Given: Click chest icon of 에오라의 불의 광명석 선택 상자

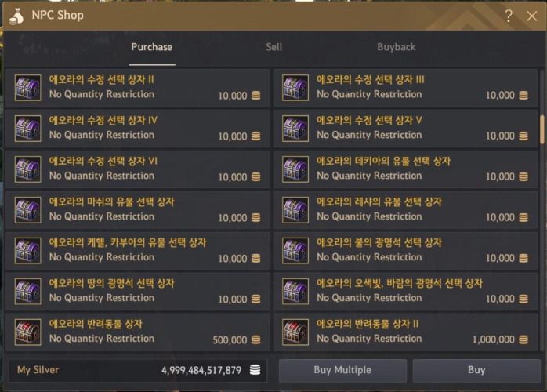Looking at the screenshot, I should coord(295,251).
